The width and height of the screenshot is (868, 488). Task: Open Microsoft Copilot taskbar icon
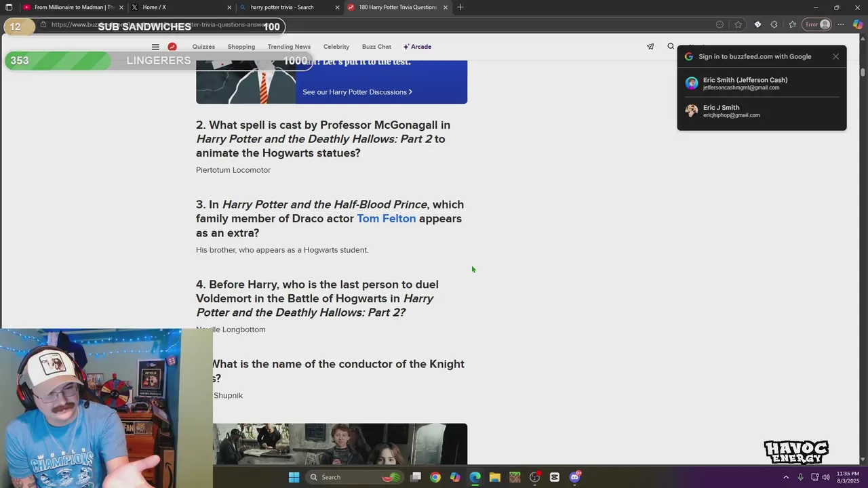point(455,477)
